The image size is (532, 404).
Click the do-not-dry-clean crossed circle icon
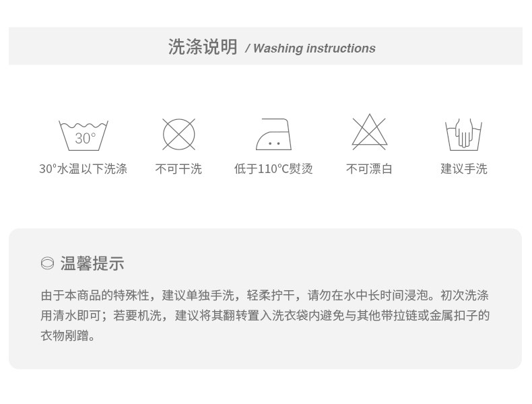(178, 134)
